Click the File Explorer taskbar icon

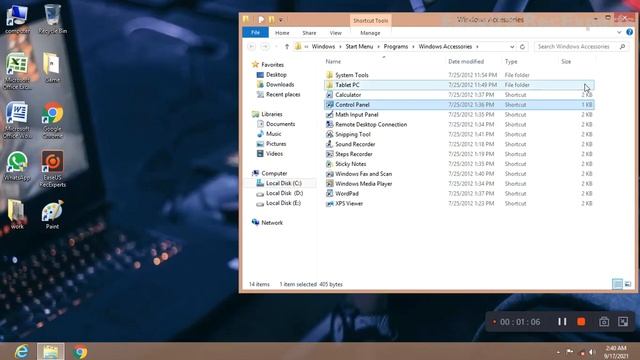(x=51, y=351)
